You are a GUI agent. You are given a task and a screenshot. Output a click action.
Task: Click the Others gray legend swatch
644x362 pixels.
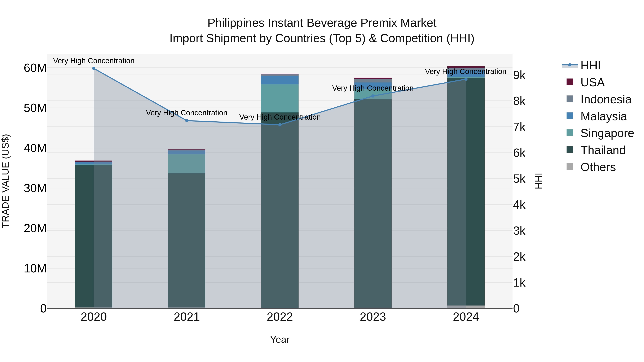pos(570,166)
